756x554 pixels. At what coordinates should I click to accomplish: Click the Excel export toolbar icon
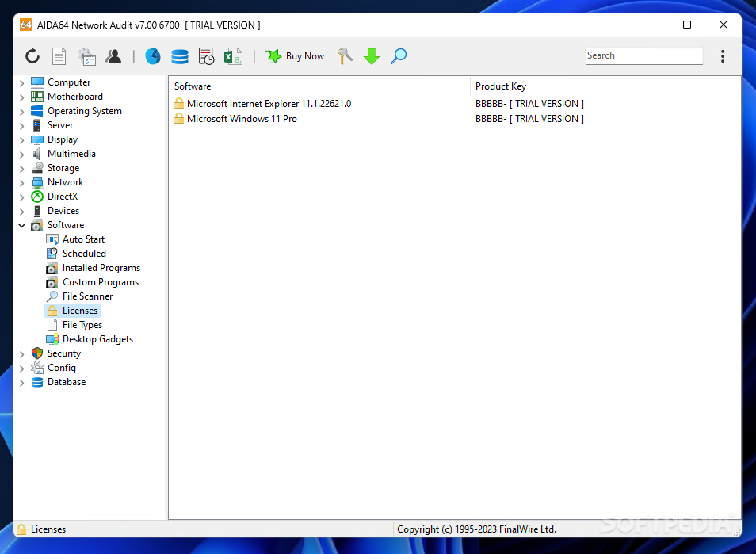pyautogui.click(x=233, y=56)
